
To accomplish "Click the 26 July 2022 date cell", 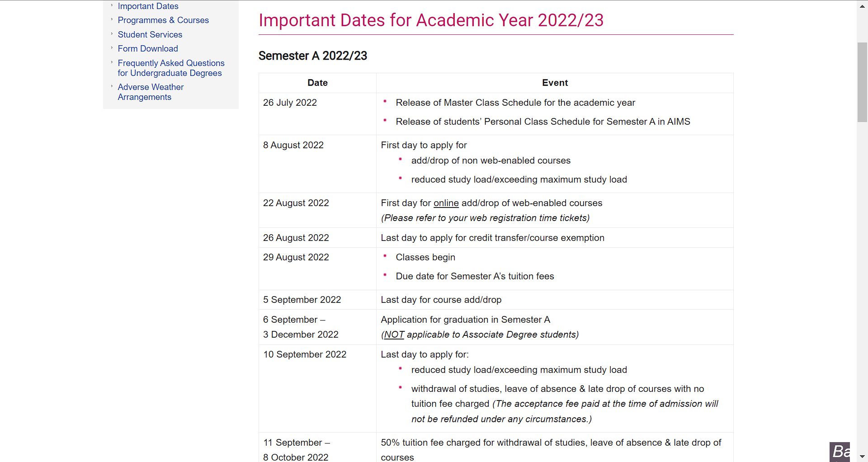I will tap(290, 103).
